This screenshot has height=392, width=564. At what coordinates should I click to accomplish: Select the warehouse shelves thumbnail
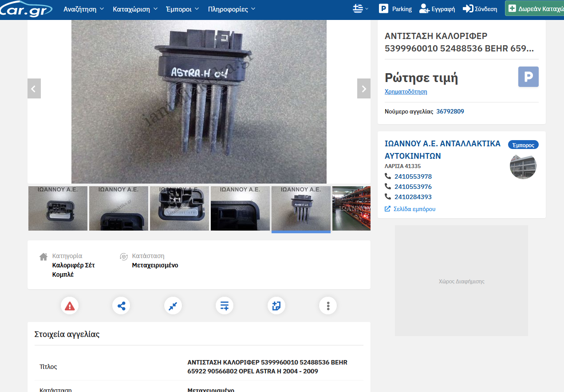(351, 208)
